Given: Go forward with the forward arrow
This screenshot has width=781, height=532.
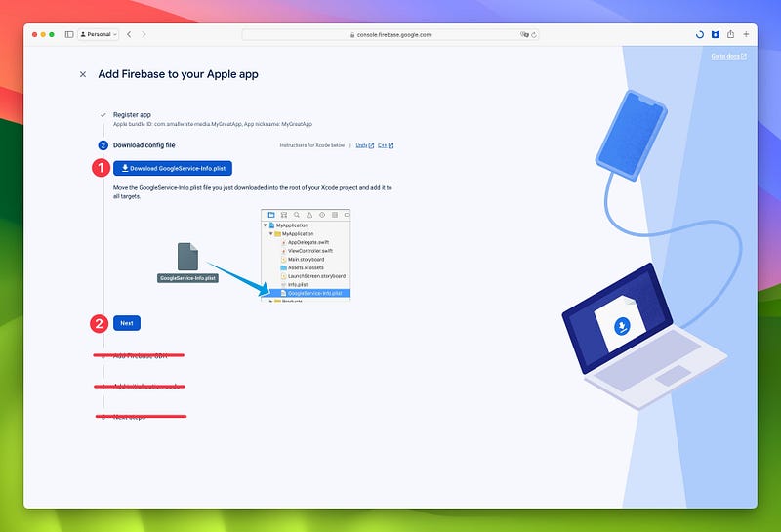Looking at the screenshot, I should (x=144, y=34).
